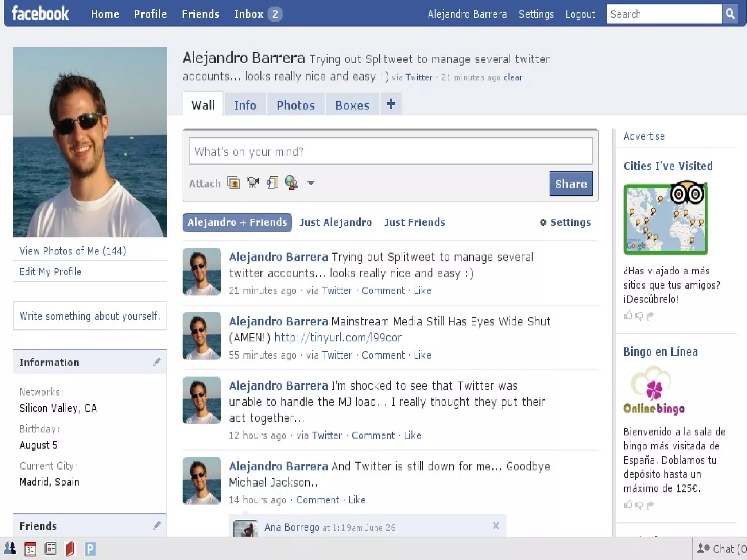Thumbs down the Bingo en Línea ad

pyautogui.click(x=639, y=505)
